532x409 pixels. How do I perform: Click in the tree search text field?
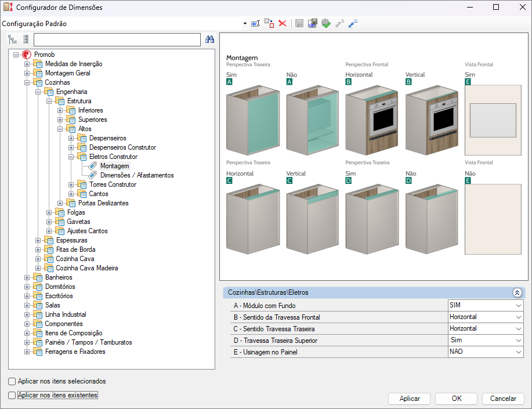[x=117, y=39]
